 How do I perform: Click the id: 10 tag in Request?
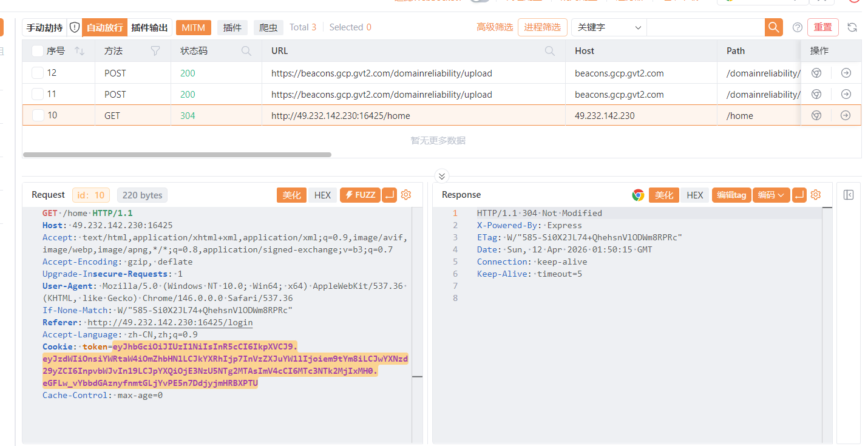tap(91, 195)
